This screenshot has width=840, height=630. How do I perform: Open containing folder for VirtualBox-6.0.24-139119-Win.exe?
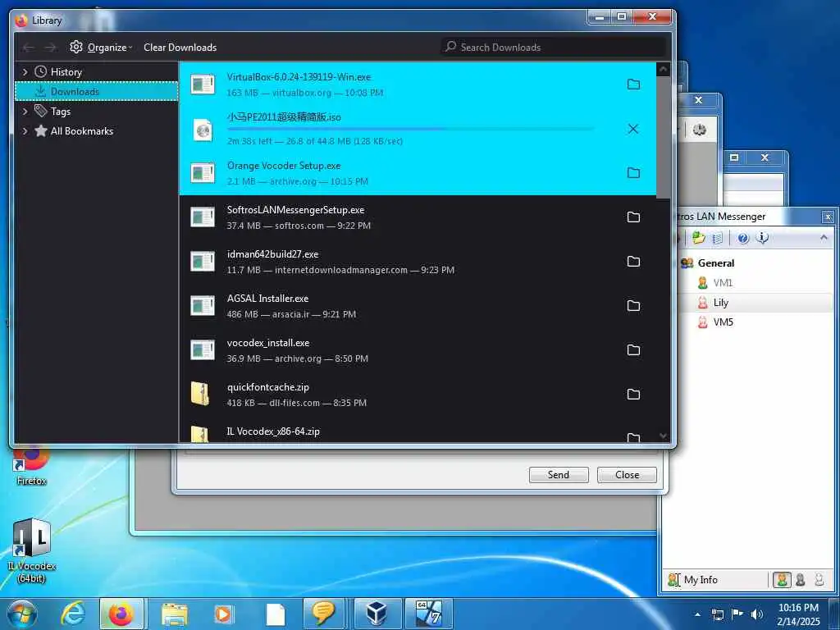(633, 84)
